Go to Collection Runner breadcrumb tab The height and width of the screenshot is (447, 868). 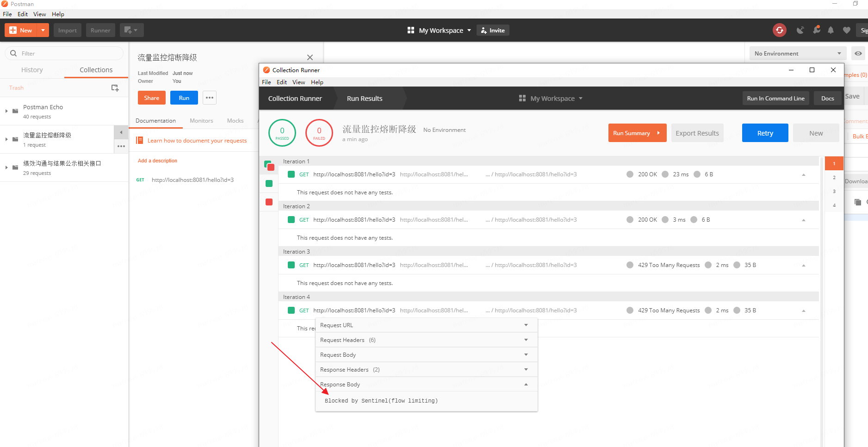pyautogui.click(x=295, y=99)
